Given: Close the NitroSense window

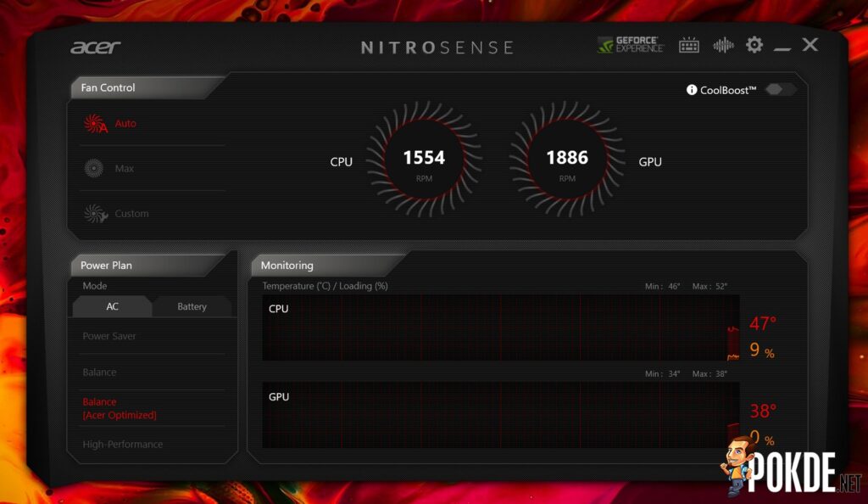Looking at the screenshot, I should (810, 45).
